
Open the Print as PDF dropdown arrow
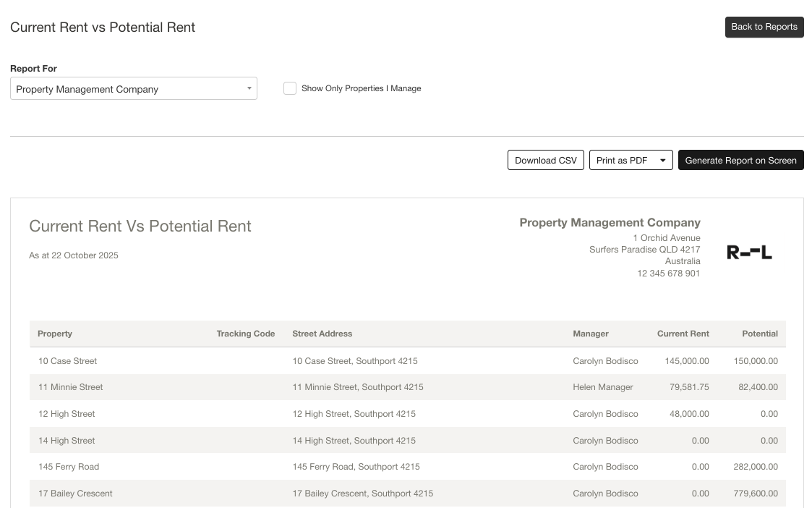[662, 161]
